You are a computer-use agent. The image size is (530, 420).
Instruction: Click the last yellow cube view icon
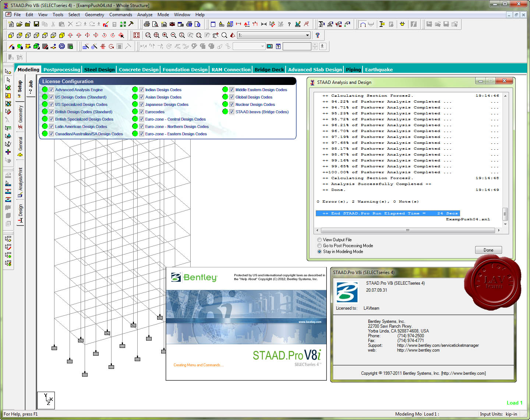62,35
